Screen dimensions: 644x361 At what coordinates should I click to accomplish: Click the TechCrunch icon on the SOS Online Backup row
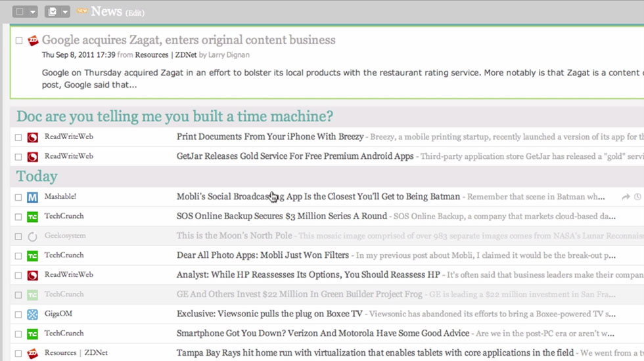point(32,217)
